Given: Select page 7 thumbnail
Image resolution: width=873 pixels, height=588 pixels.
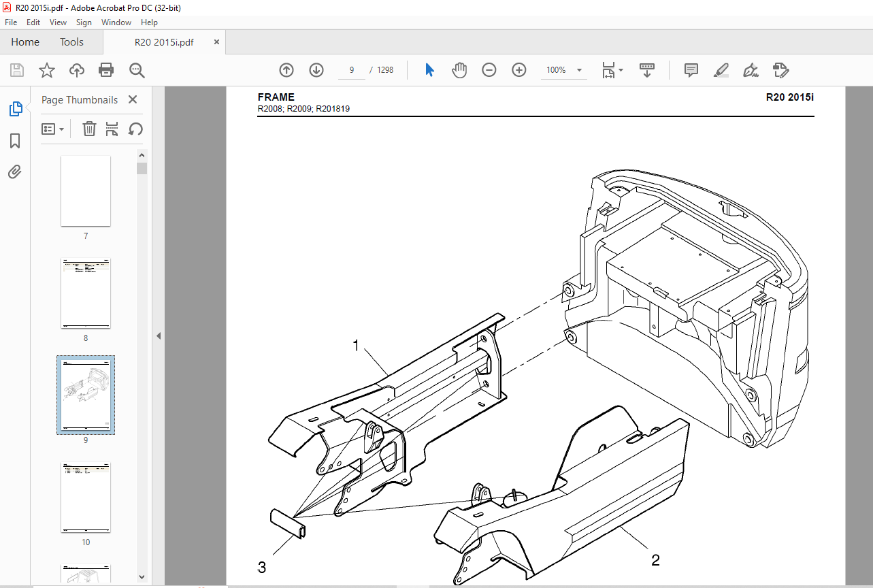Looking at the screenshot, I should click(86, 191).
